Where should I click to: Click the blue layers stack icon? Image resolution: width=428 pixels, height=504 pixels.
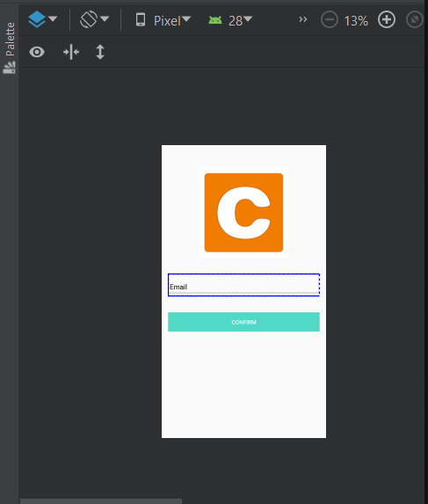(x=37, y=19)
